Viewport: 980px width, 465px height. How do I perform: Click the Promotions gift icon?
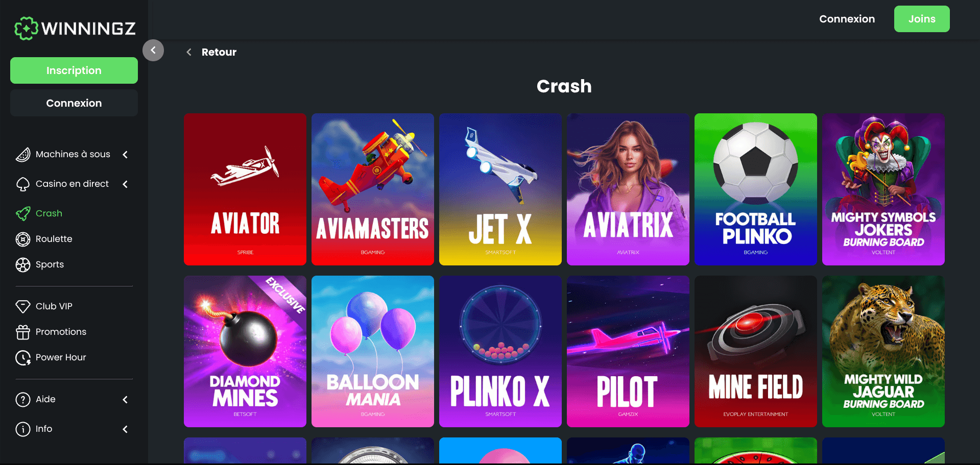click(23, 332)
